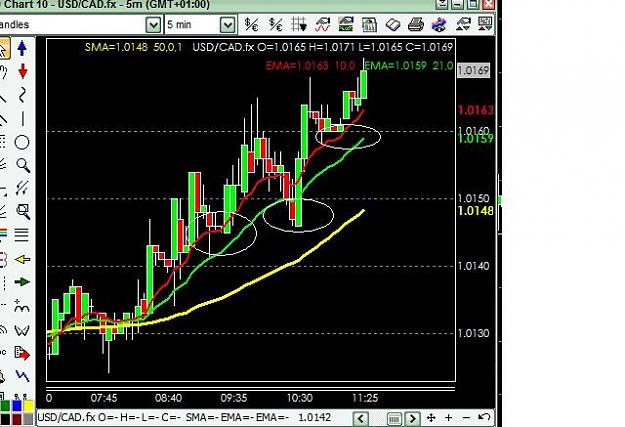Click the 1.0169 current price label
This screenshot has width=625, height=427.
coord(473,70)
